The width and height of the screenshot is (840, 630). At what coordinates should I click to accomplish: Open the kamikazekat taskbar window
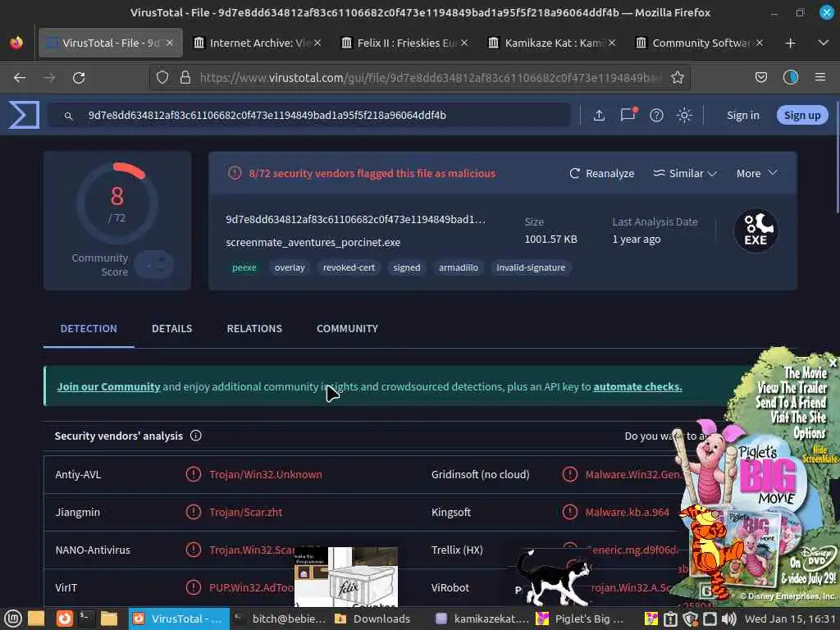point(483,619)
